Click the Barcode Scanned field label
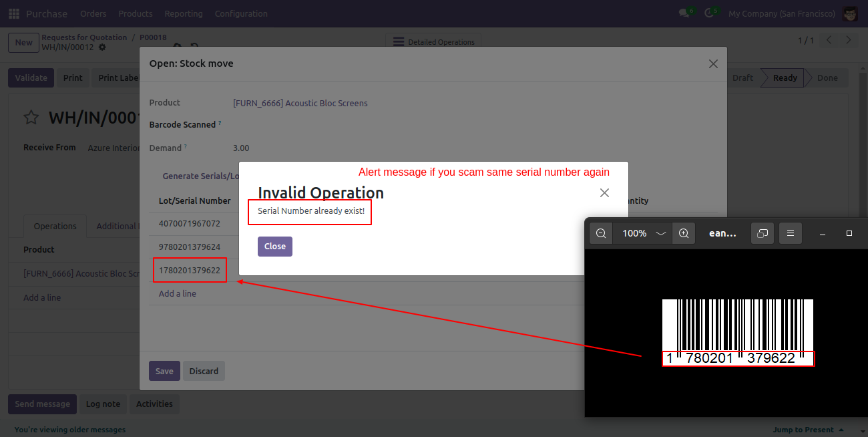868x437 pixels. tap(182, 124)
